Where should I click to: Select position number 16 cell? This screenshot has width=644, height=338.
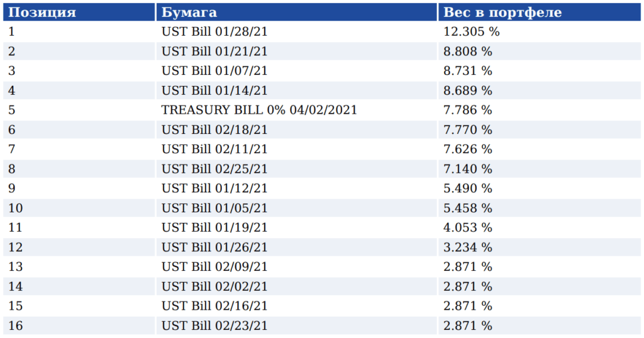[16, 325]
